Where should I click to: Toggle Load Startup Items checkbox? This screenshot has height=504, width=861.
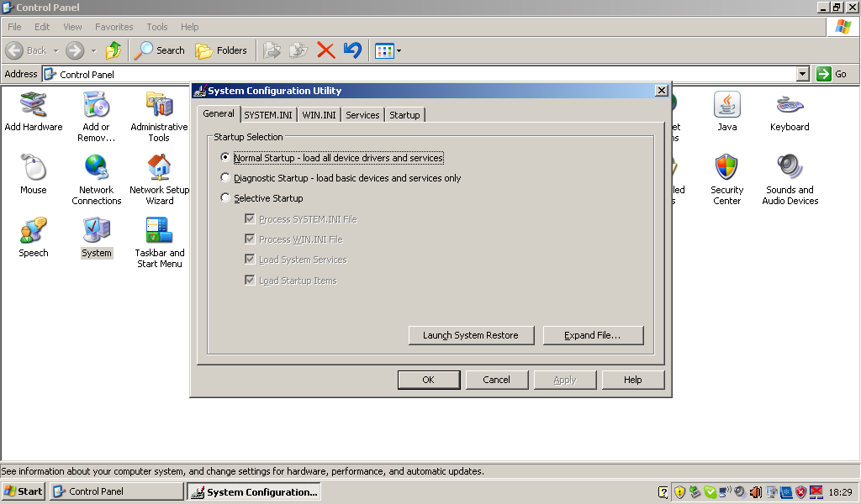(250, 281)
